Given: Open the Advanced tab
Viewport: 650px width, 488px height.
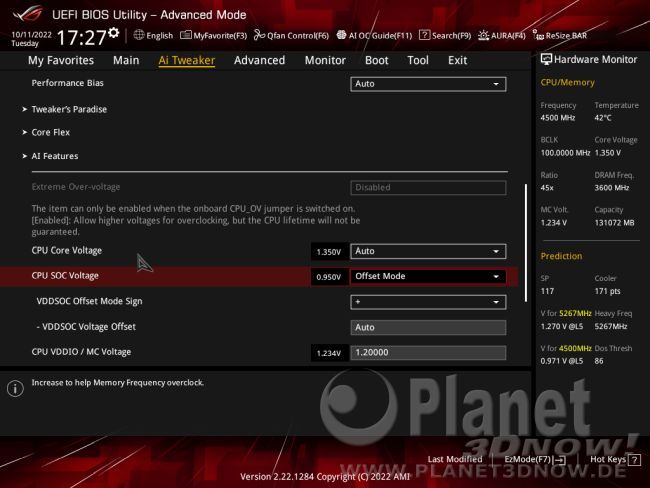Looking at the screenshot, I should tap(260, 61).
